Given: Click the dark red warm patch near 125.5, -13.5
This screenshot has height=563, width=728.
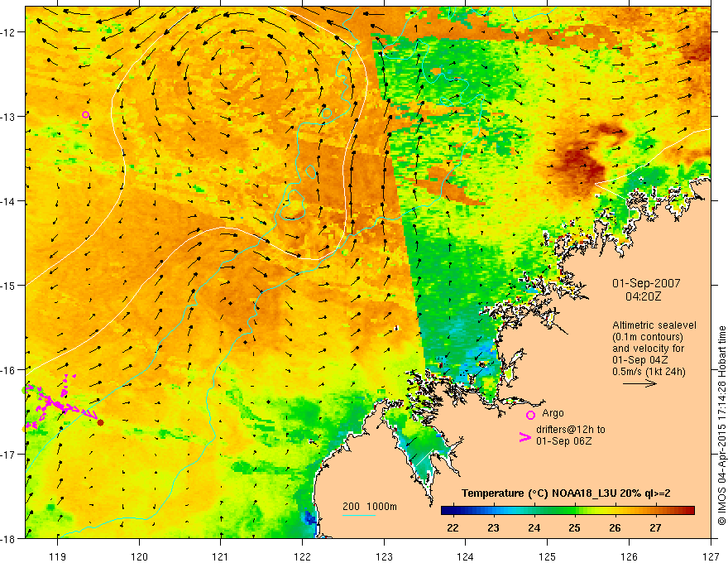Looking at the screenshot, I should pos(581,165).
